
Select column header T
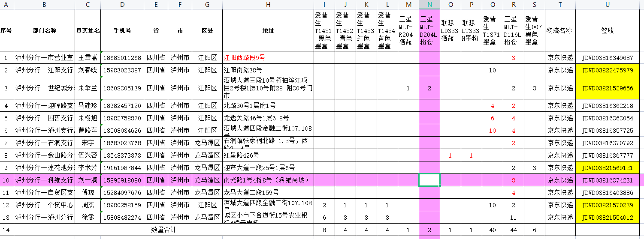click(x=560, y=4)
